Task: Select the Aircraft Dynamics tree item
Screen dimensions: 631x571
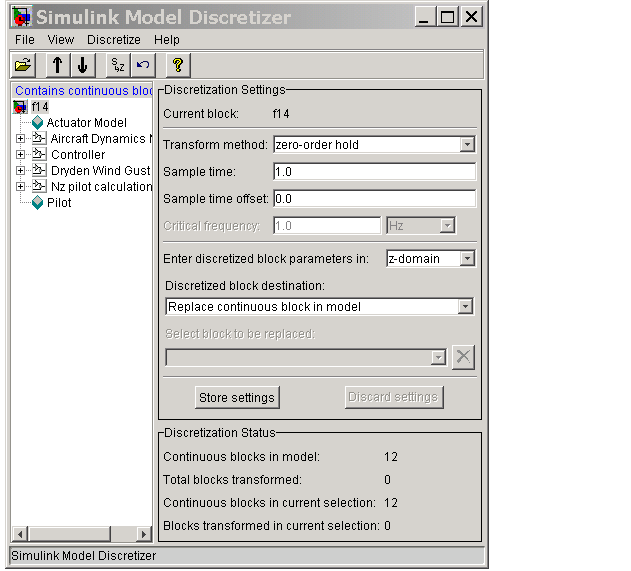Action: pos(101,138)
